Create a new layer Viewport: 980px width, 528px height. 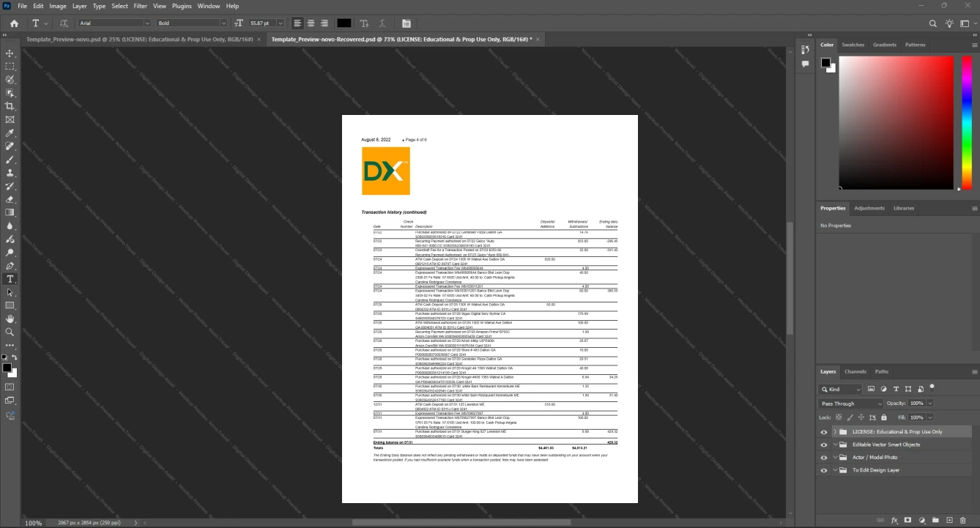[949, 520]
